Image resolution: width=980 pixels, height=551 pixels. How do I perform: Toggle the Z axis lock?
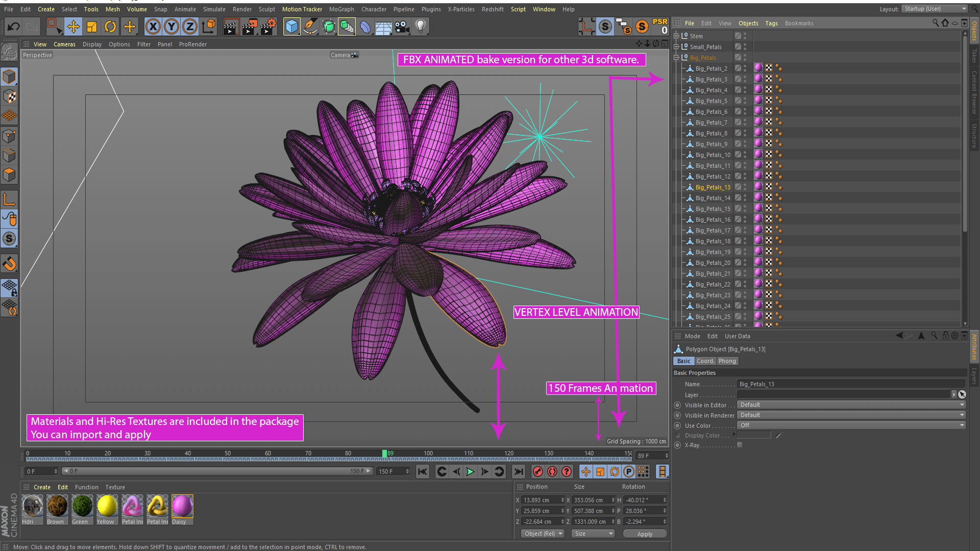pyautogui.click(x=189, y=27)
